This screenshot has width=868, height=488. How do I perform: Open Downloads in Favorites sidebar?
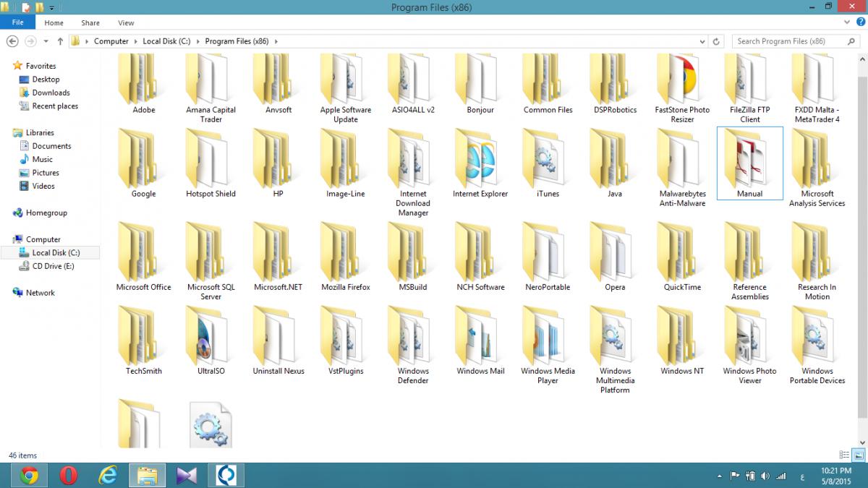51,93
